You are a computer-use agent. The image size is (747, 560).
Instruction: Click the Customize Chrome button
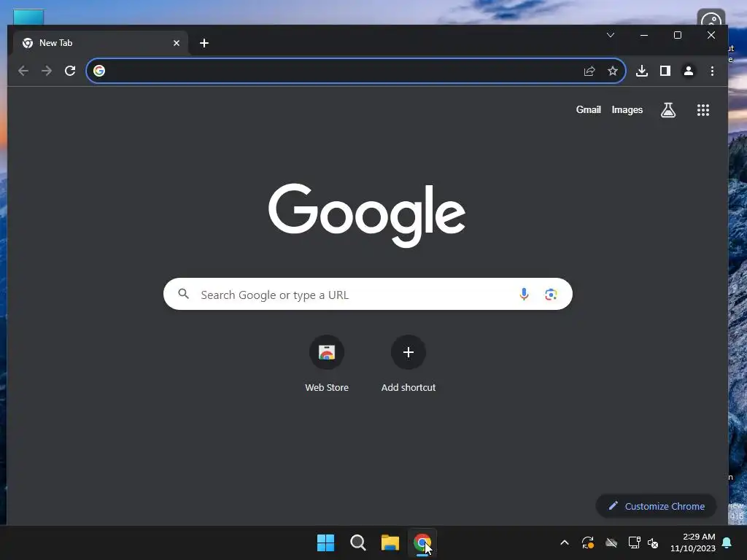[x=656, y=506]
